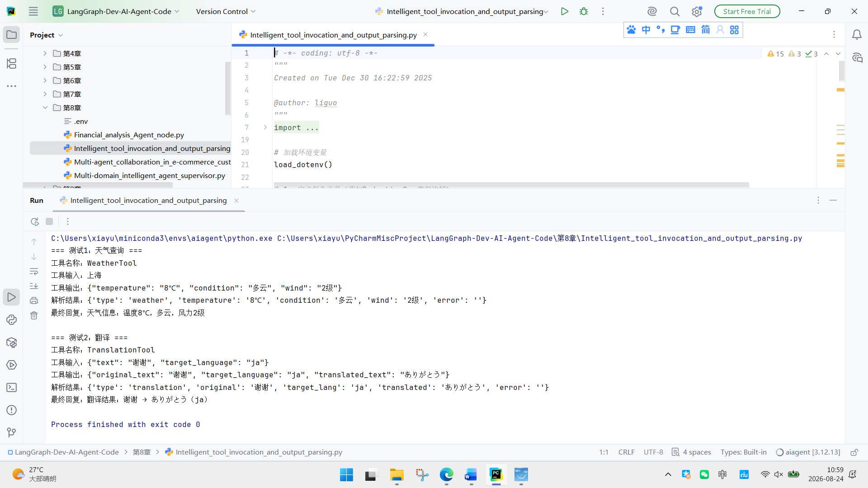Open the Notifications bell
Image resolution: width=868 pixels, height=488 pixels.
tap(857, 35)
